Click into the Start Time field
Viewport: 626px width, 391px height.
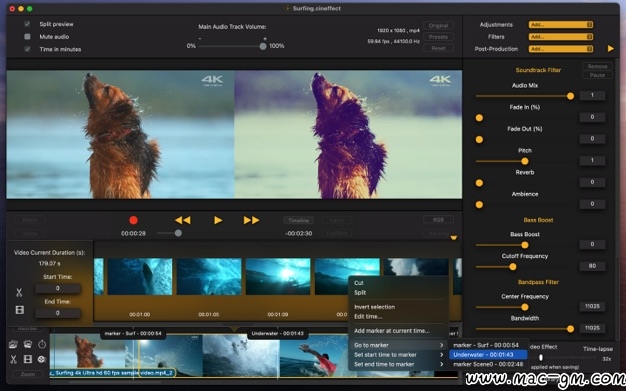[x=57, y=288]
